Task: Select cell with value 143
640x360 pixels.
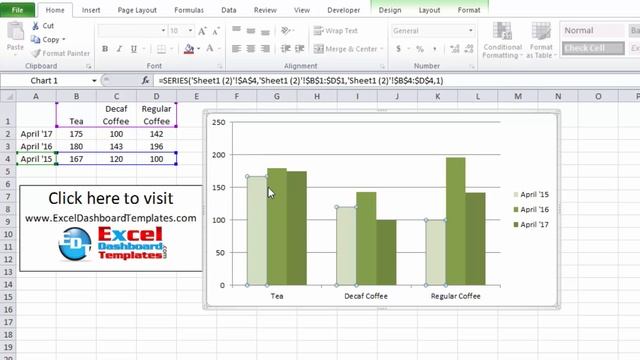Action: (x=116, y=146)
